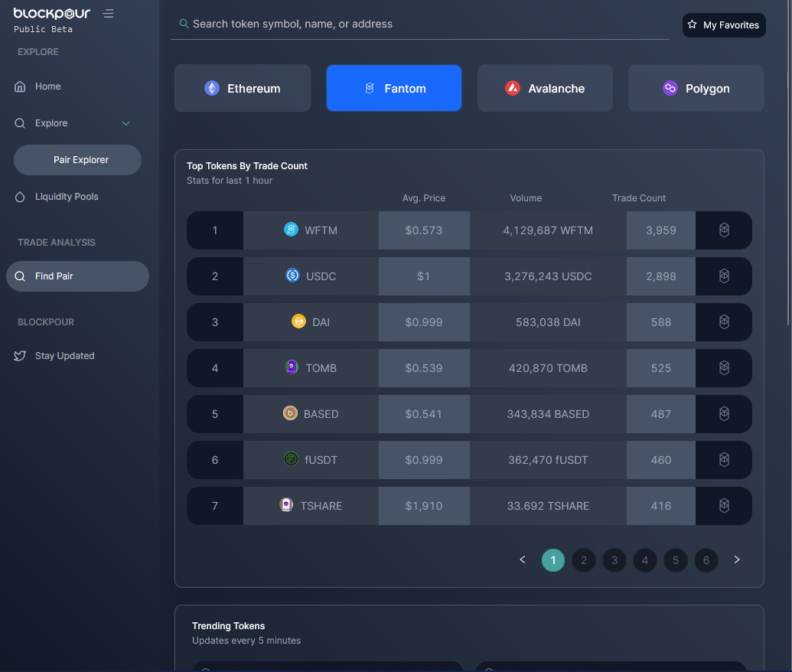Go to page 3
792x672 pixels.
click(x=614, y=560)
